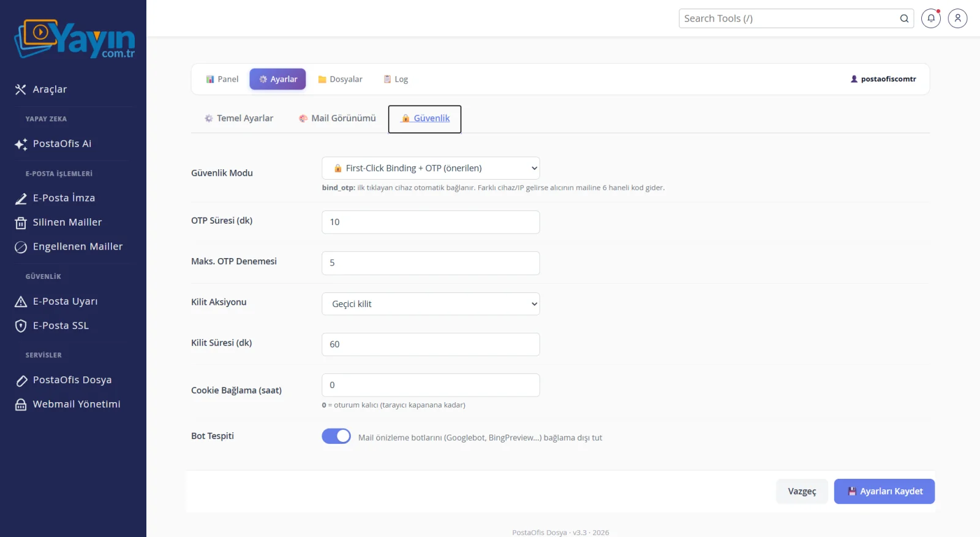Switch to the Panel tab
The height and width of the screenshot is (537, 980).
[x=222, y=79]
